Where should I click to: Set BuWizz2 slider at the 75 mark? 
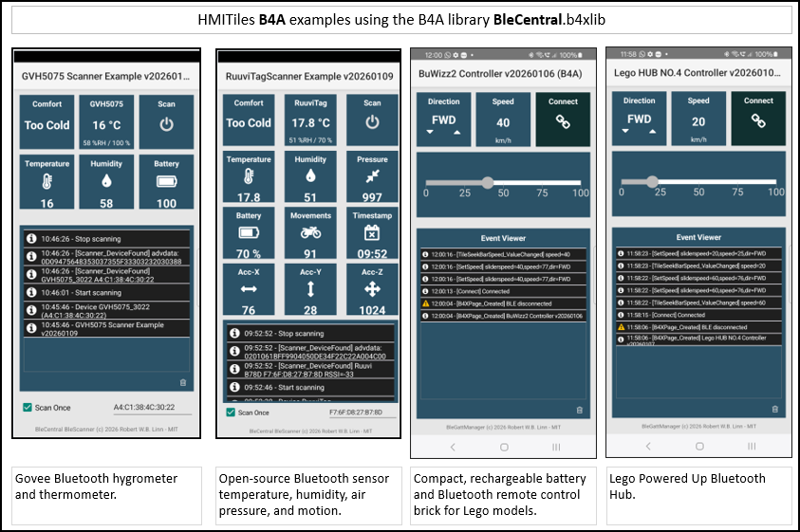click(542, 183)
